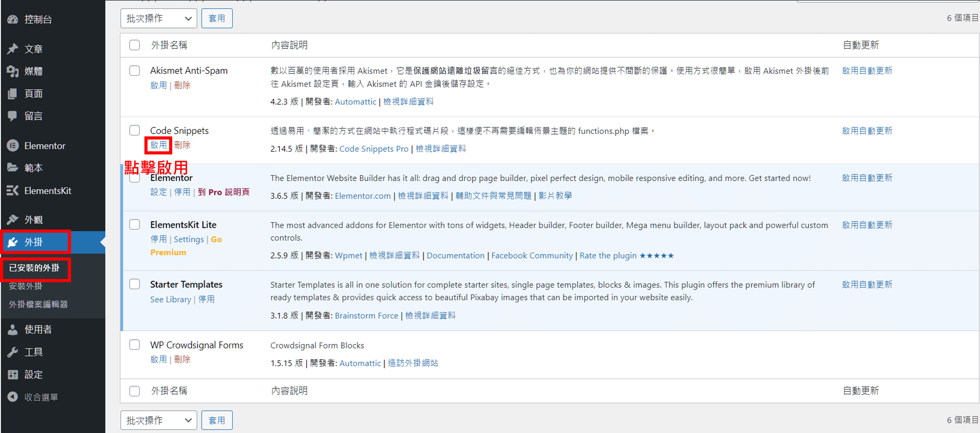
Task: Click the Elementor circle logo icon
Action: (12, 146)
